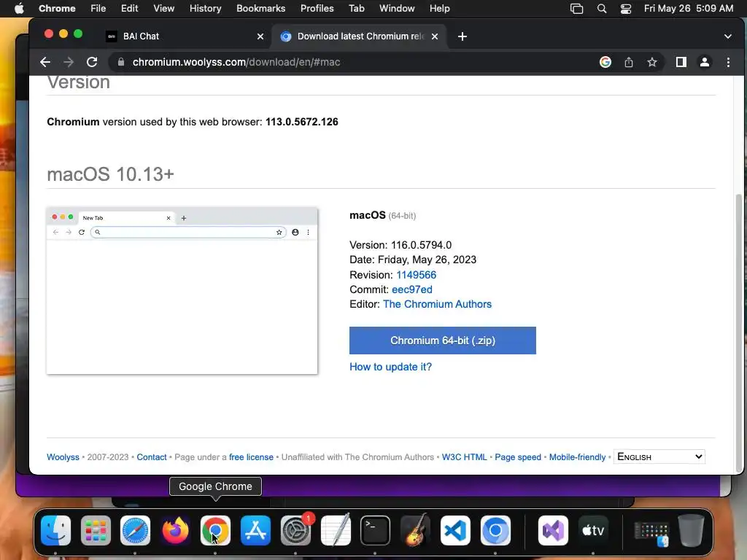
Task: Open Chrome's three-dot menu
Action: pyautogui.click(x=728, y=62)
